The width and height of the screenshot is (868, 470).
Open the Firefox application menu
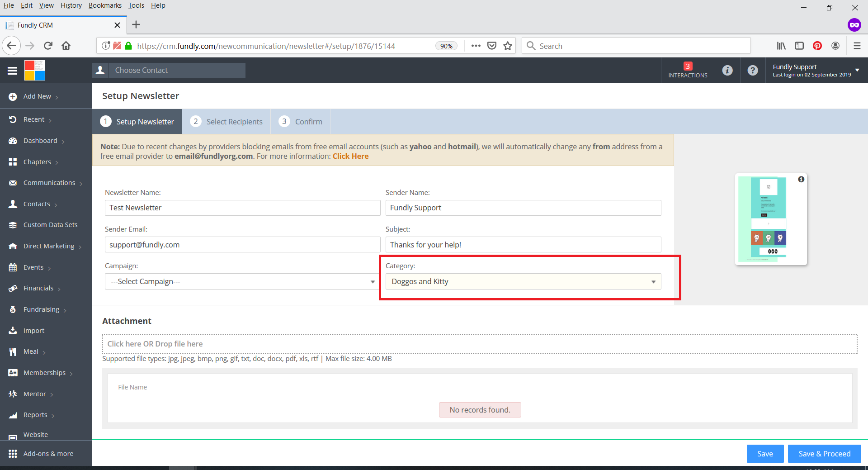857,46
